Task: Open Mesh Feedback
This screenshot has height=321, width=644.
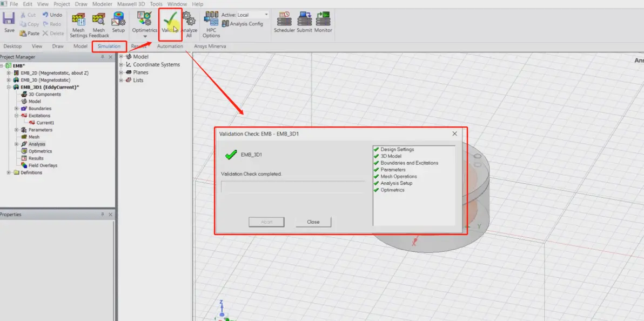Action: [x=98, y=25]
